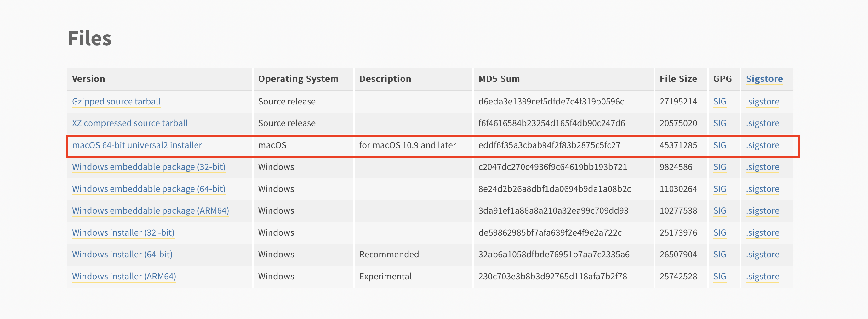
Task: Open SIG link for macOS installer row
Action: [x=720, y=145]
